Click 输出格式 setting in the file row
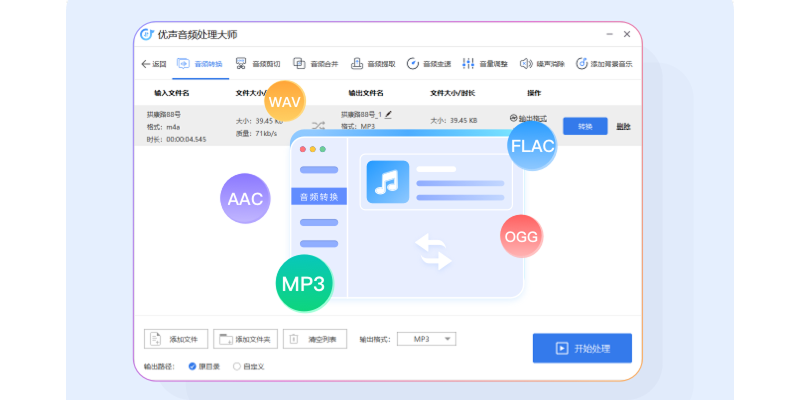Image resolution: width=800 pixels, height=400 pixels. (x=528, y=118)
